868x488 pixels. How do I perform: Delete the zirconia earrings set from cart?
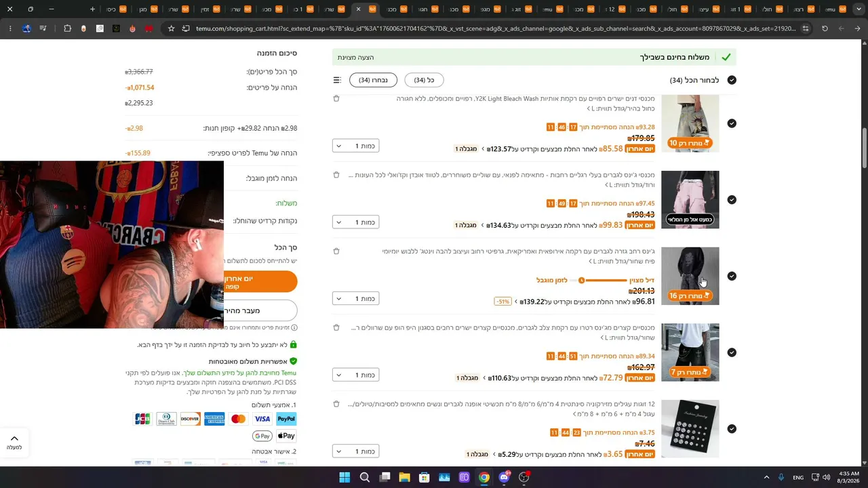tap(336, 404)
